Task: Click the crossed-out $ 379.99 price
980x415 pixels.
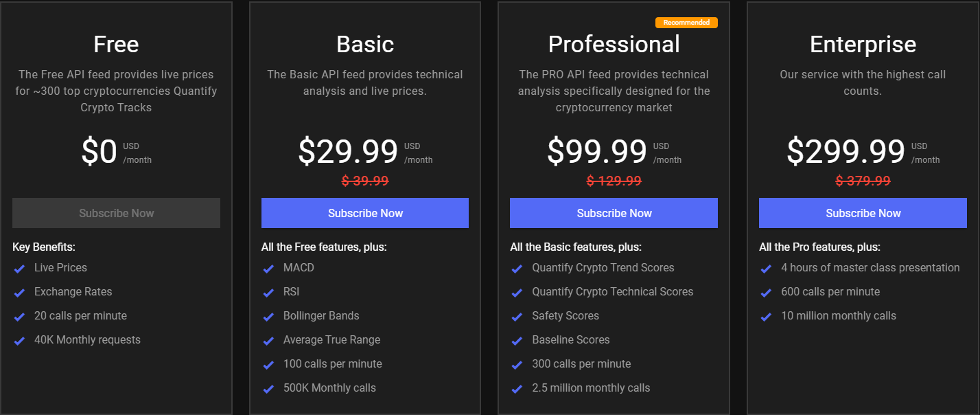Action: (863, 181)
